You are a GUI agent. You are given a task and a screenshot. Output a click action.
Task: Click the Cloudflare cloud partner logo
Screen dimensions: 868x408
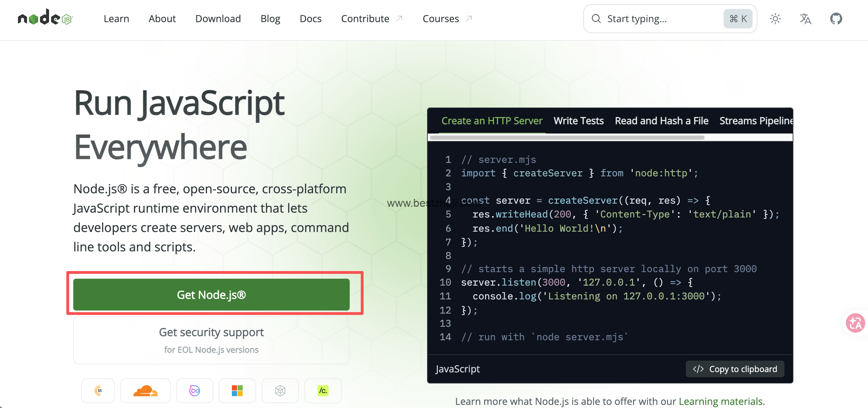click(145, 391)
